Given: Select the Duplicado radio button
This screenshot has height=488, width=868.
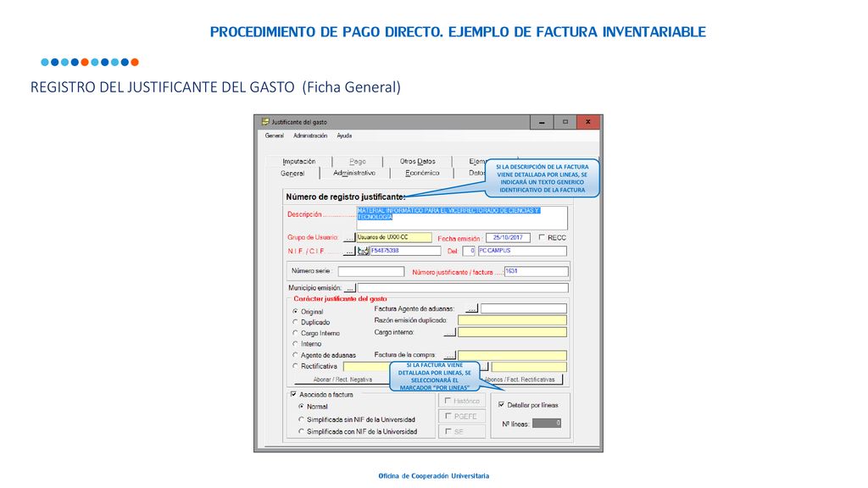Looking at the screenshot, I should coord(295,322).
